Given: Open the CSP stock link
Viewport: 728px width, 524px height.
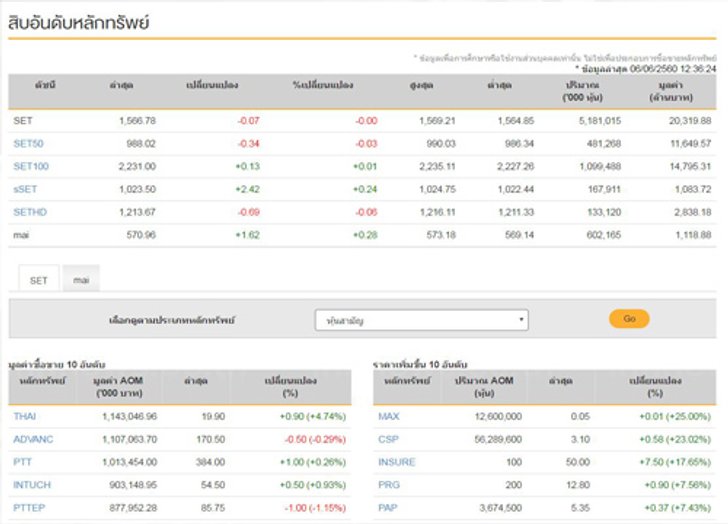Looking at the screenshot, I should point(388,439).
